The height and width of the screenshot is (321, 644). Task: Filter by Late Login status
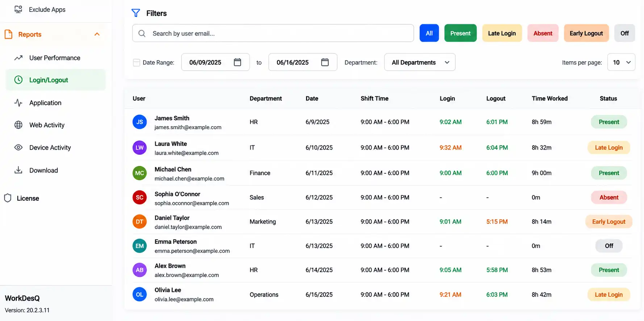pos(502,33)
